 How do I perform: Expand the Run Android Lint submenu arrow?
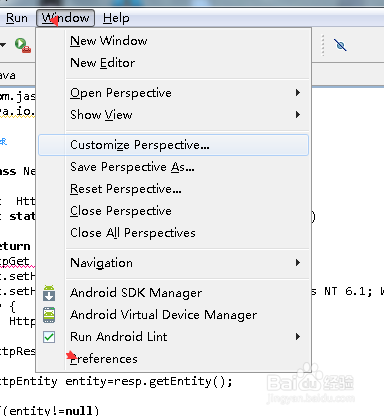pos(298,337)
